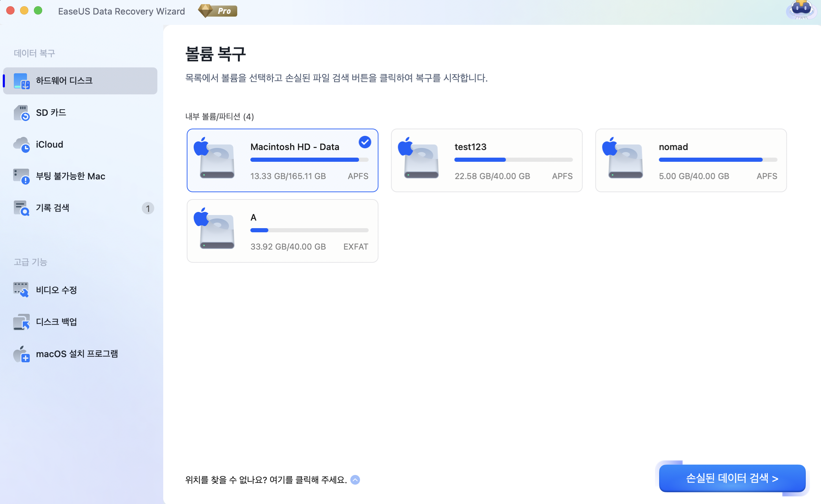Image resolution: width=821 pixels, height=504 pixels.
Task: Click the iCloud recovery icon
Action: [x=22, y=144]
